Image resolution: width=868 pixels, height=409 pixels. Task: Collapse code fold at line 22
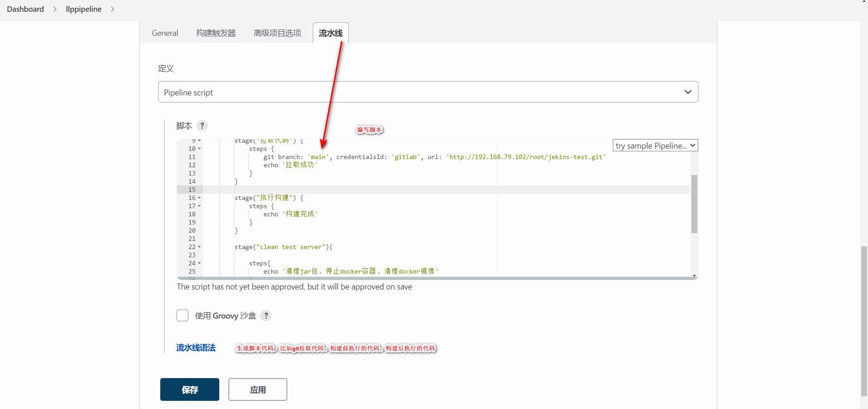point(199,247)
